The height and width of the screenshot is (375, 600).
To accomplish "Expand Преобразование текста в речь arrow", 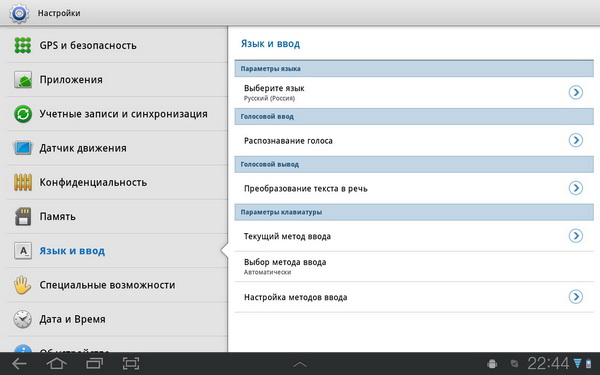I will coord(576,188).
